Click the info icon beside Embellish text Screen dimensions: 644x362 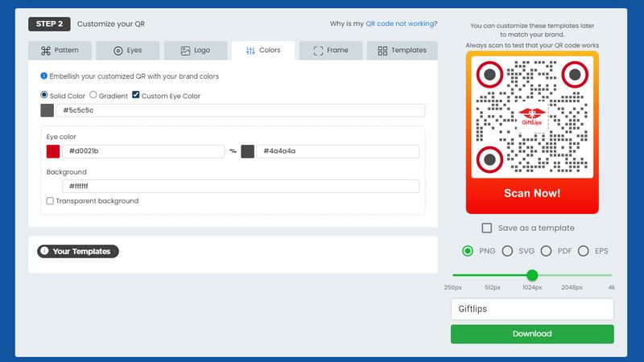43,76
